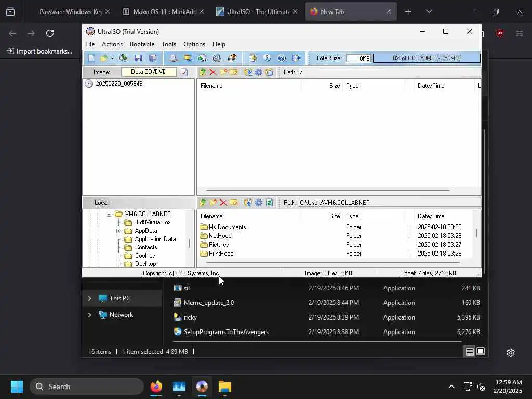Click the Convert image icon
Viewport: 532px width, 399px height.
203,58
